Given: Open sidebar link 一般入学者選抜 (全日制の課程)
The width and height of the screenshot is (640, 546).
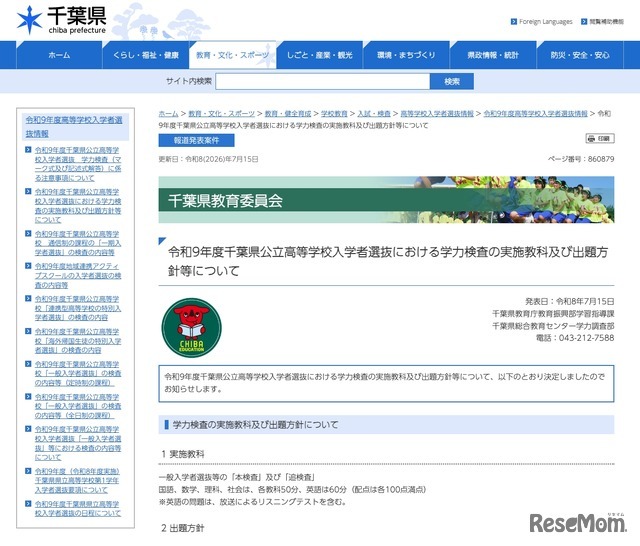Looking at the screenshot, I should pos(78,406).
